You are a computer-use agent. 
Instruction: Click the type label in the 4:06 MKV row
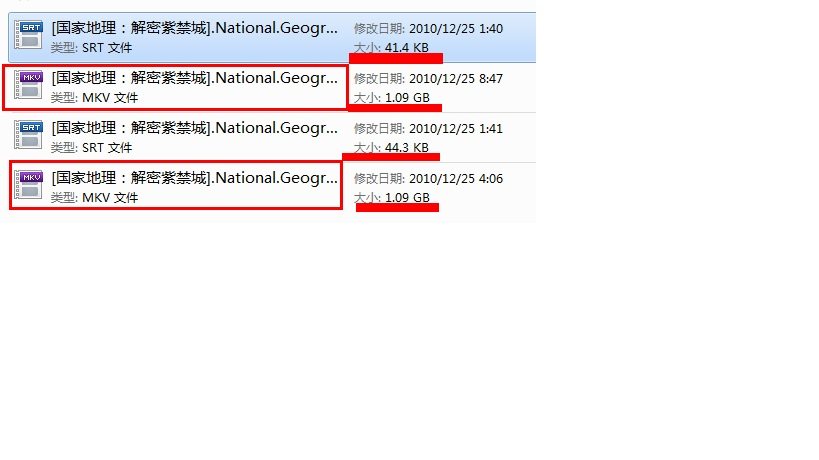(95, 198)
